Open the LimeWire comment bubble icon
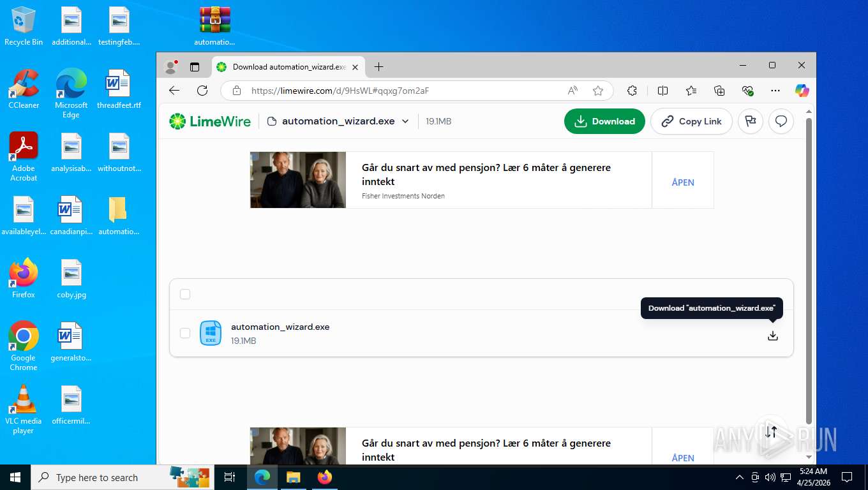The image size is (868, 490). (x=781, y=121)
